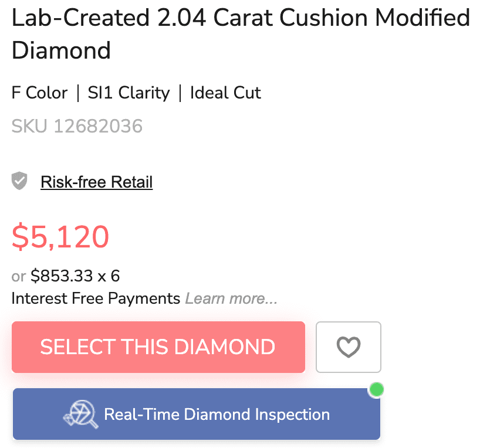The width and height of the screenshot is (480, 448).
Task: Start Real-Time Diamond Inspection
Action: click(x=216, y=415)
